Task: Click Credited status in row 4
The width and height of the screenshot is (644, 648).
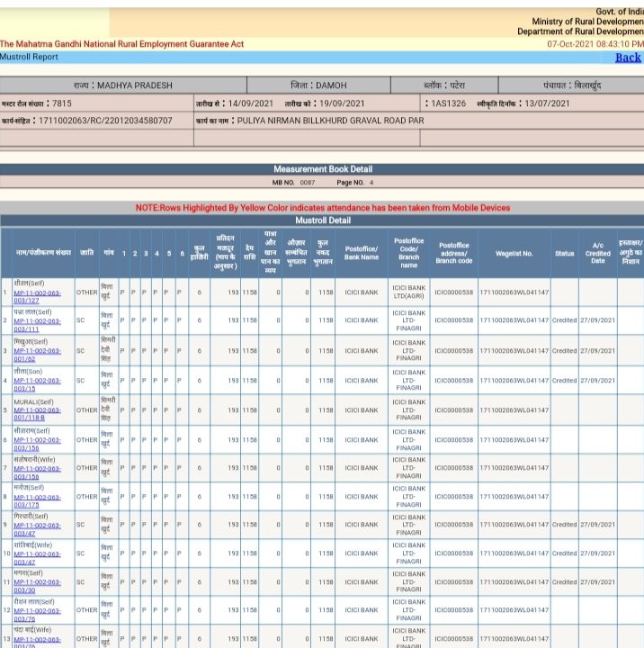Action: point(564,381)
